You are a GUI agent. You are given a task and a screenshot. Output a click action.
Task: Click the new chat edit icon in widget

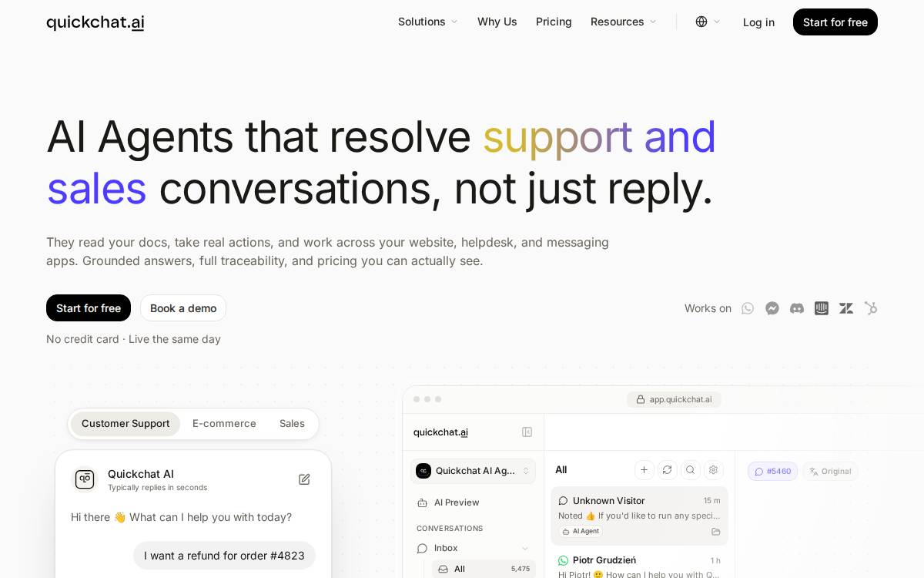[304, 479]
